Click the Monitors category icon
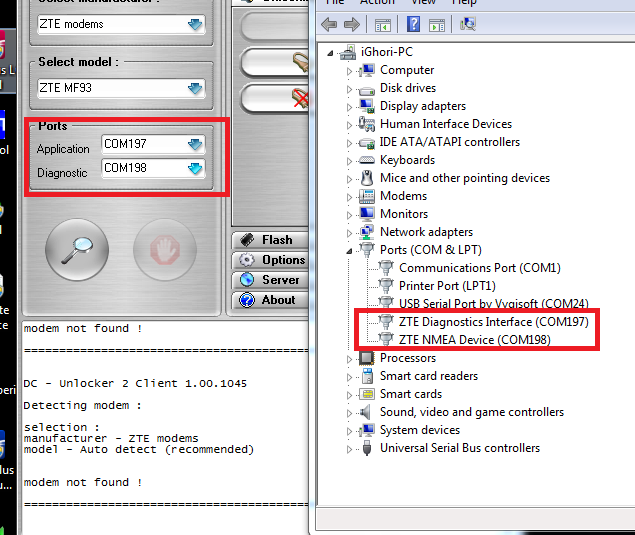The width and height of the screenshot is (635, 535). [x=367, y=213]
